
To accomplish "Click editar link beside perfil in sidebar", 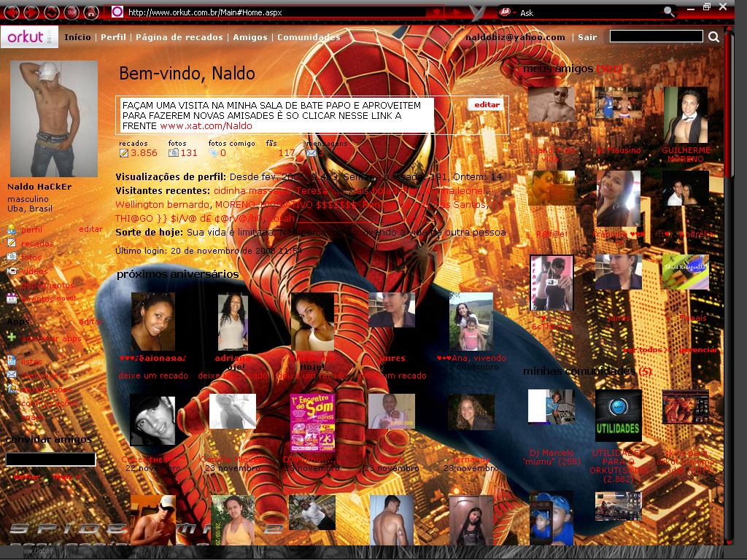I will 90,229.
